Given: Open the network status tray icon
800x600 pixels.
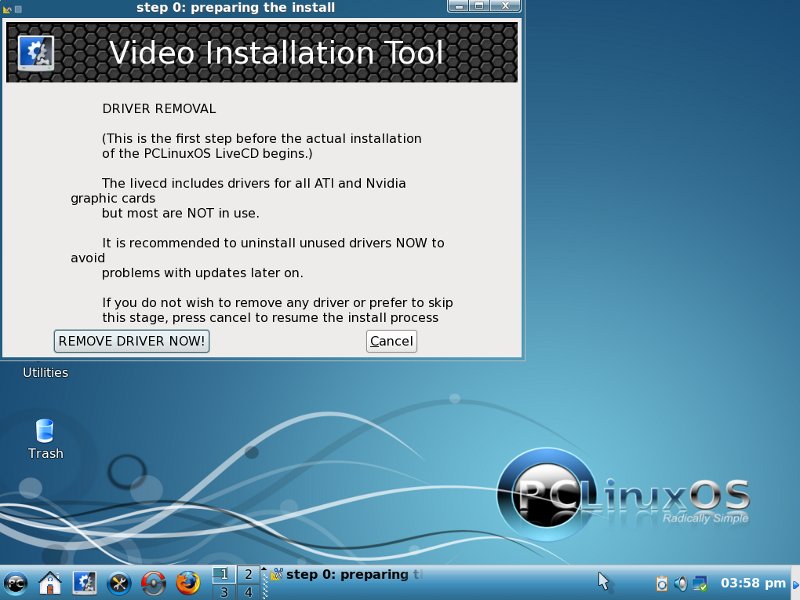Looking at the screenshot, I should tap(700, 583).
